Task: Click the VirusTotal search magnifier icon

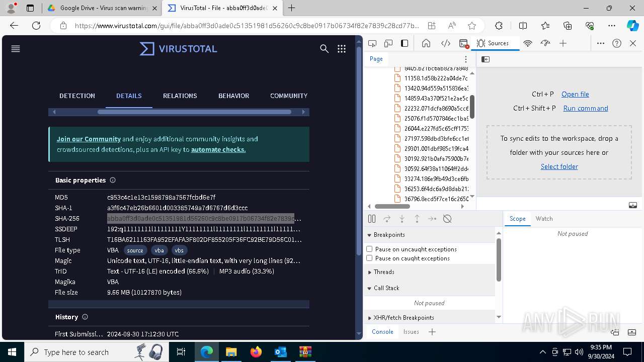Action: point(325,49)
